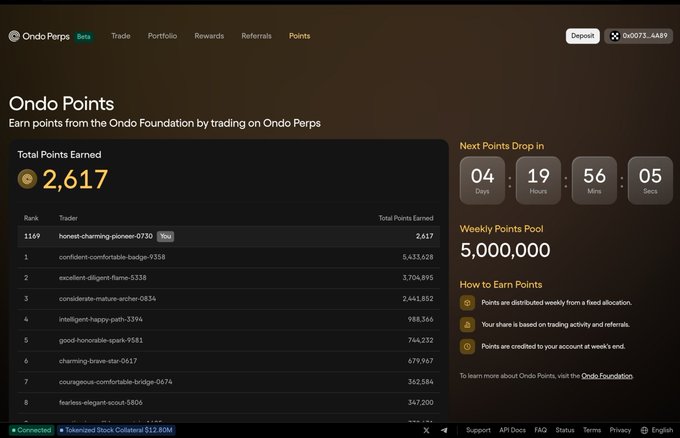Click the trading activity share icon
Viewport: 680px width, 438px height.
tap(467, 324)
